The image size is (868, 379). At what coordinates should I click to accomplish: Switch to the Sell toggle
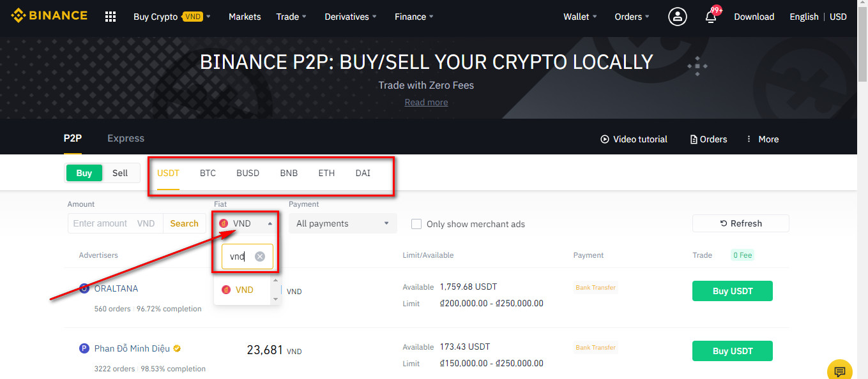pyautogui.click(x=120, y=173)
